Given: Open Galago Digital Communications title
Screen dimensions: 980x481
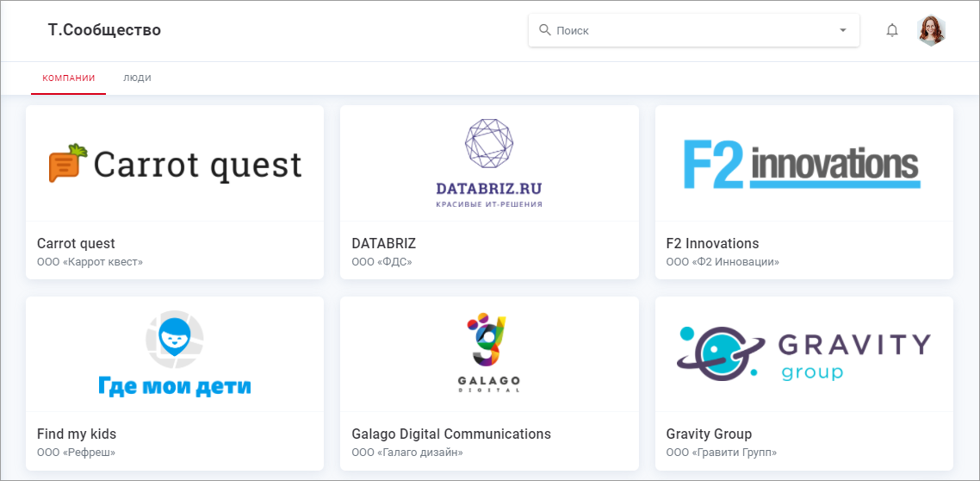Looking at the screenshot, I should (x=451, y=434).
